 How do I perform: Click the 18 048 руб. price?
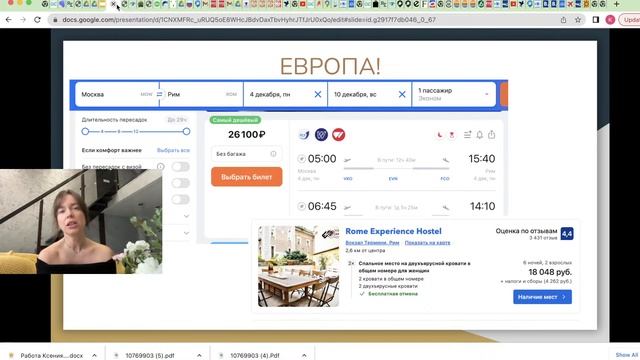550,272
